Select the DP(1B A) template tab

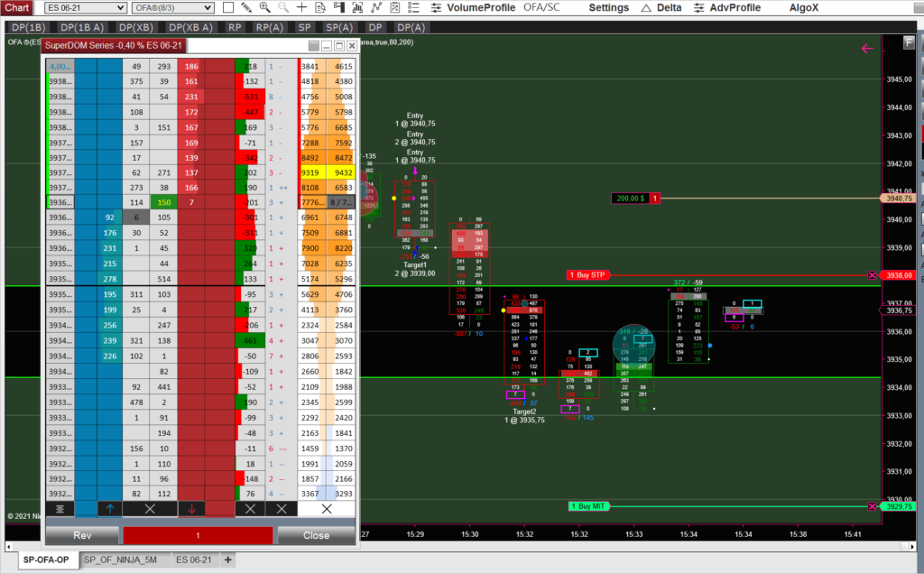(x=82, y=27)
